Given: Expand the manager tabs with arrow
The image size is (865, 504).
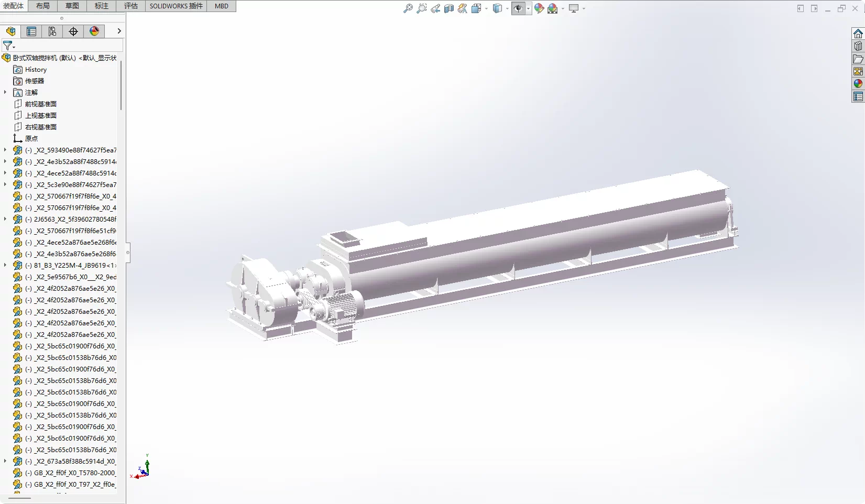Looking at the screenshot, I should [119, 31].
